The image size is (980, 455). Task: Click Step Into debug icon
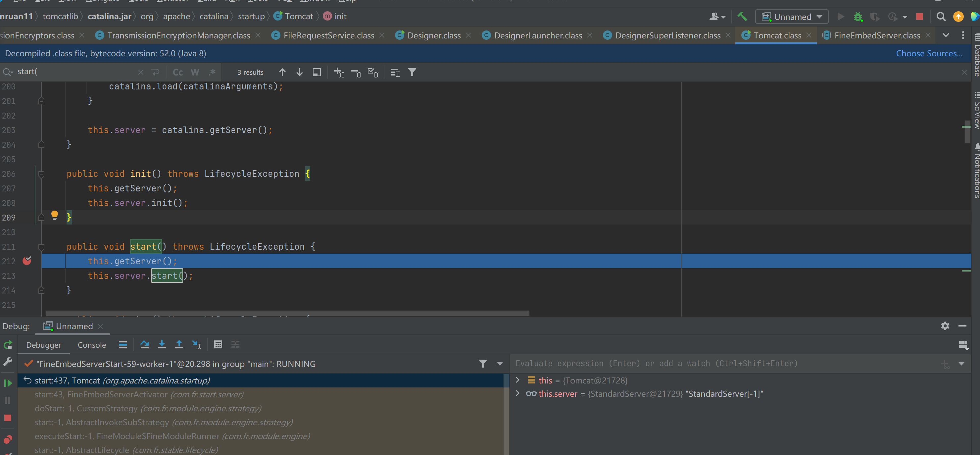pyautogui.click(x=162, y=345)
